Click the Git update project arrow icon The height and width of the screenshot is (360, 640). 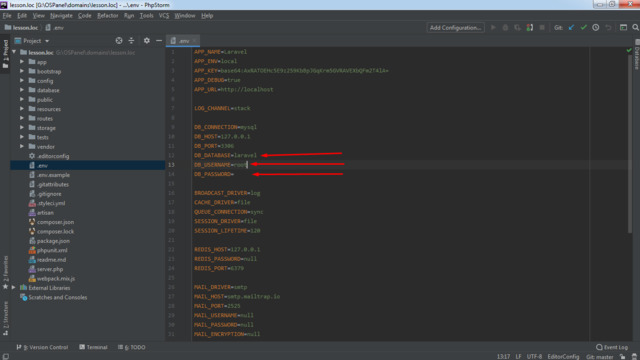point(571,28)
